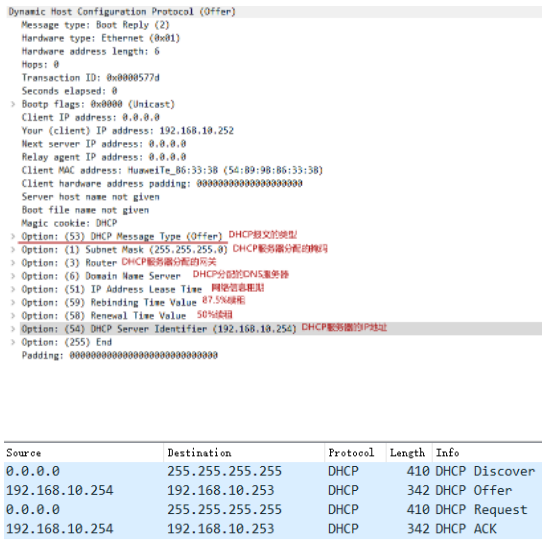This screenshot has height=544, width=550.
Task: Expand Option 3 Router entry
Action: click(13, 263)
